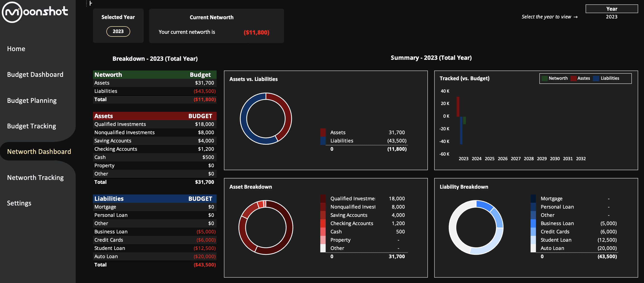
Task: Click the current networth ($11,800) value
Action: pyautogui.click(x=256, y=32)
